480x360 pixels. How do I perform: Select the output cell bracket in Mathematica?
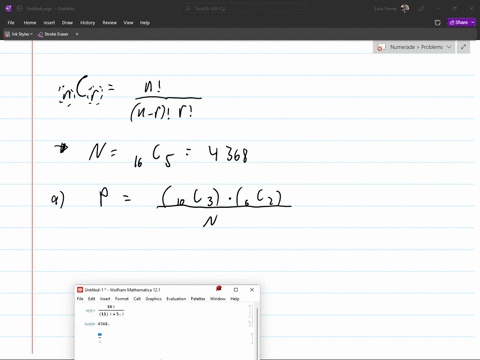tap(251, 324)
